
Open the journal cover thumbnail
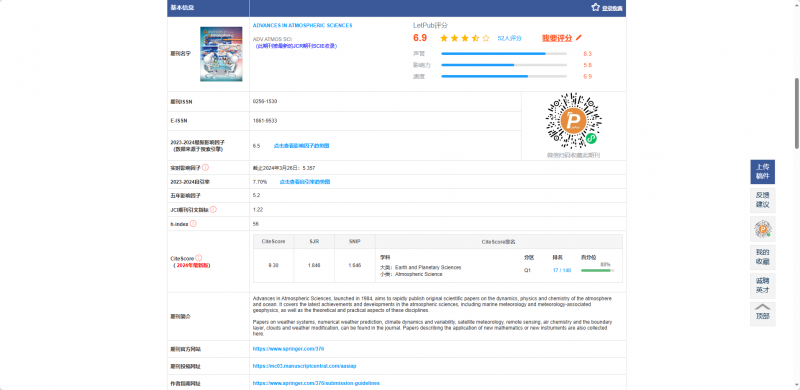pos(221,54)
